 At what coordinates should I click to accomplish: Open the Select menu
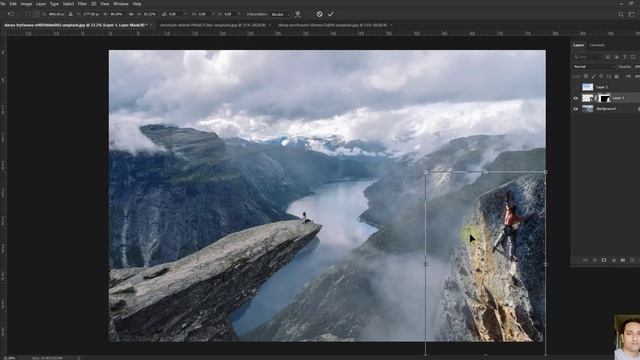[x=68, y=4]
